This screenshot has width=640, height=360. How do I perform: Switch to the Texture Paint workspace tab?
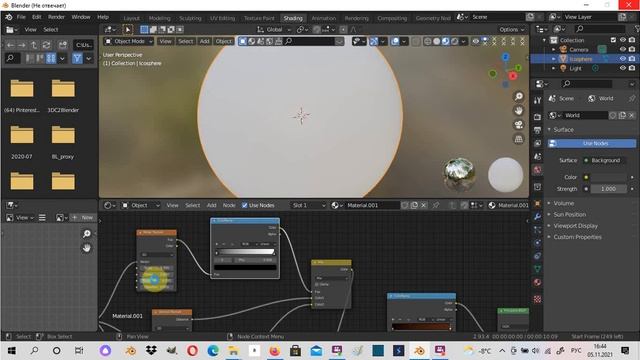259,18
